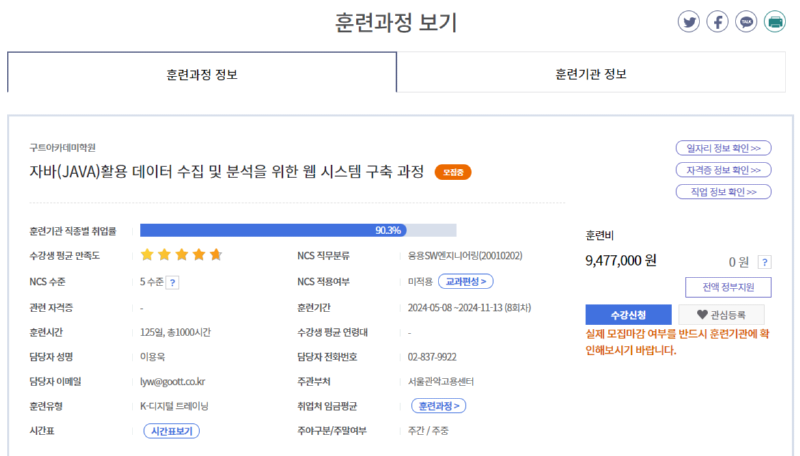Open 자격증 정보 확인 link
This screenshot has width=800, height=456.
click(x=723, y=170)
